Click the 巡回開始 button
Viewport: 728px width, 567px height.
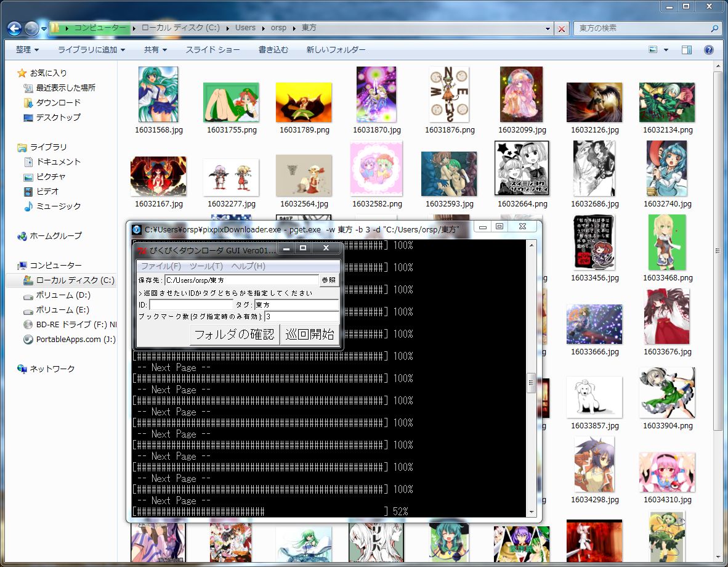click(310, 335)
